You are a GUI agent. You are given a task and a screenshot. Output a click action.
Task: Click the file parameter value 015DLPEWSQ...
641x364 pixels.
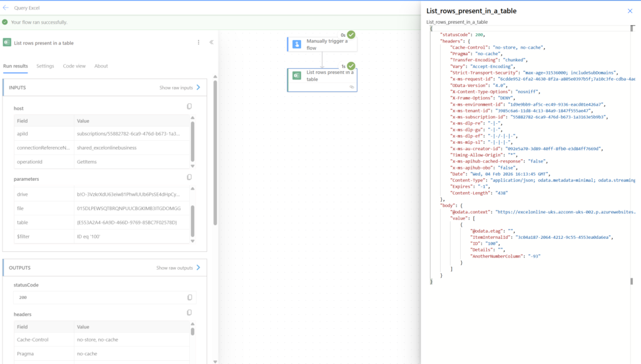pyautogui.click(x=128, y=208)
